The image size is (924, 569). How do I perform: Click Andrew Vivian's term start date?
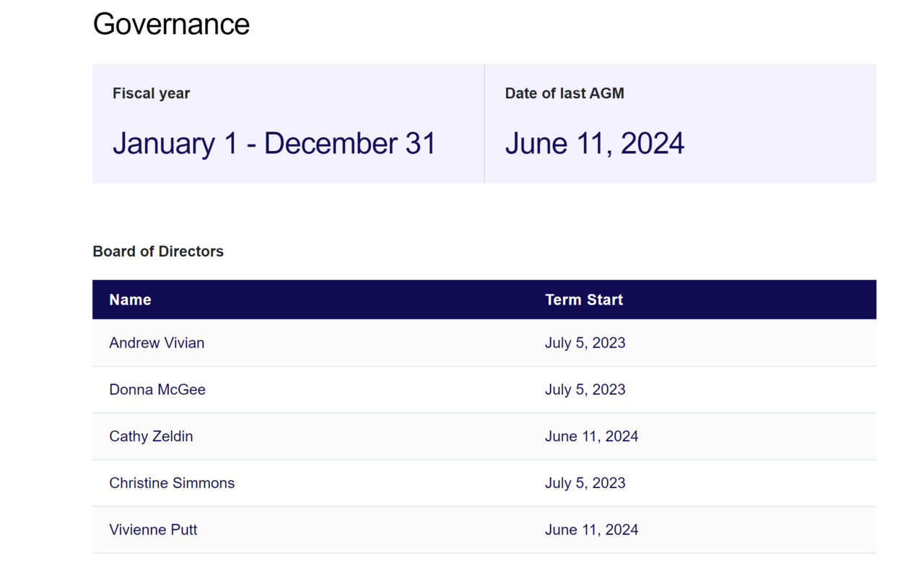point(585,343)
